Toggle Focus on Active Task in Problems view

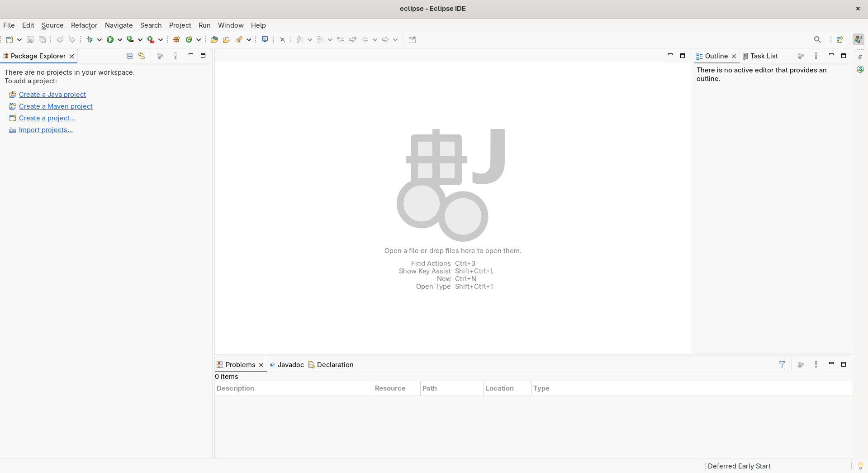click(801, 365)
